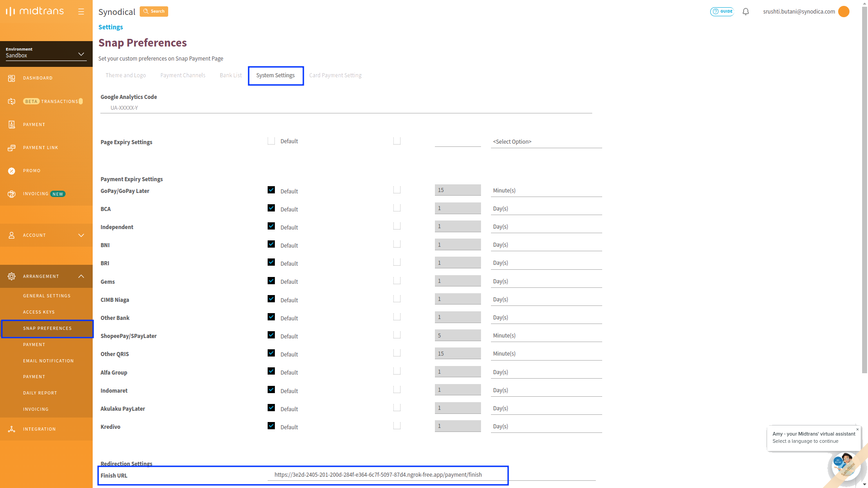Uncheck Indomaret Default checkbox

[x=271, y=389]
